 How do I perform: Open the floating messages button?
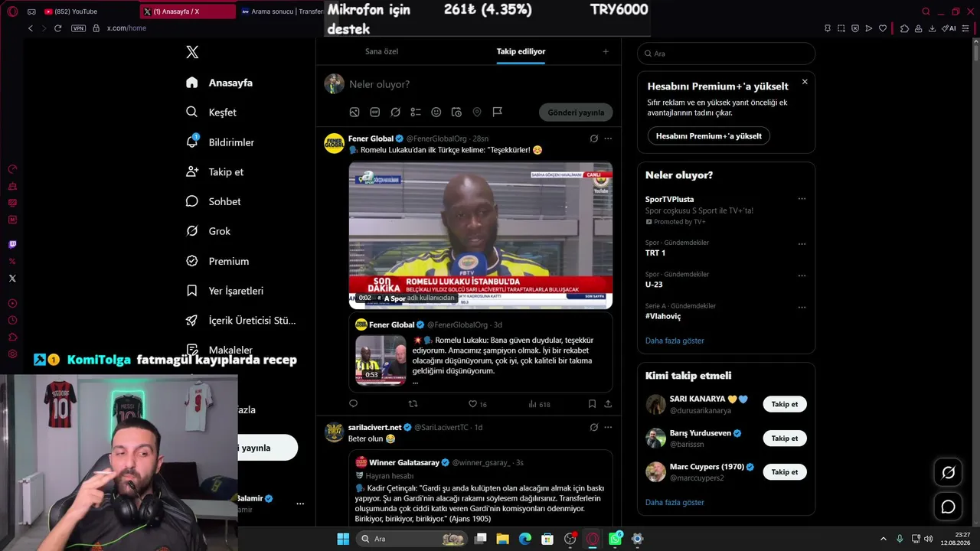[x=948, y=507]
